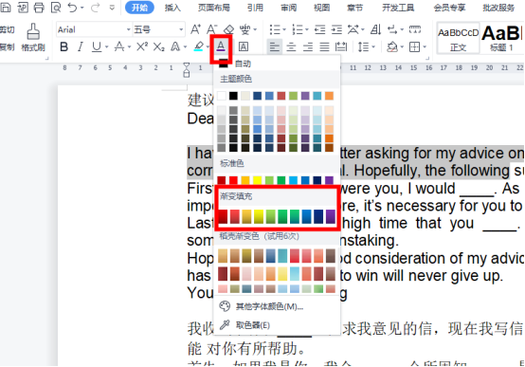Switch to the 页面布局 tab

214,7
